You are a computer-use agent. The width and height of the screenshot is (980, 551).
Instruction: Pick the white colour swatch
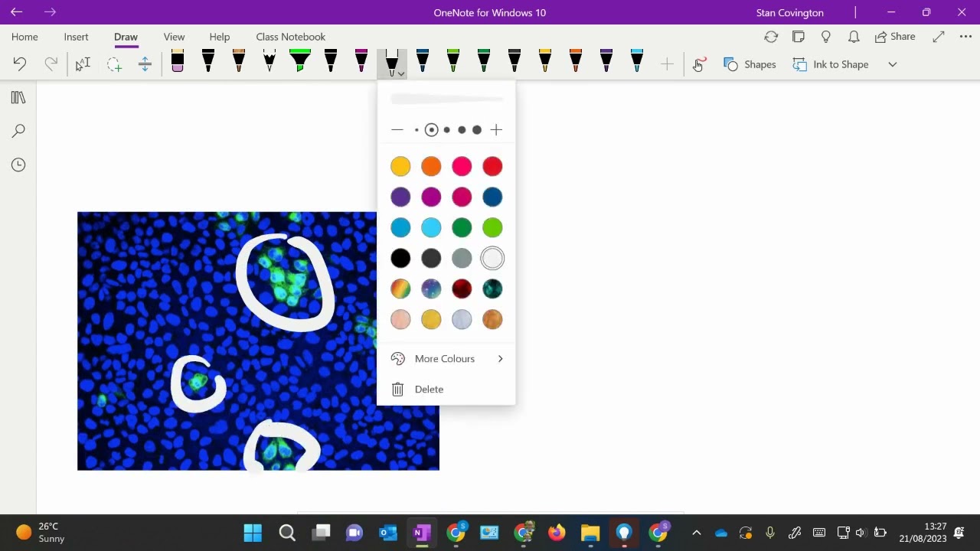pyautogui.click(x=492, y=258)
